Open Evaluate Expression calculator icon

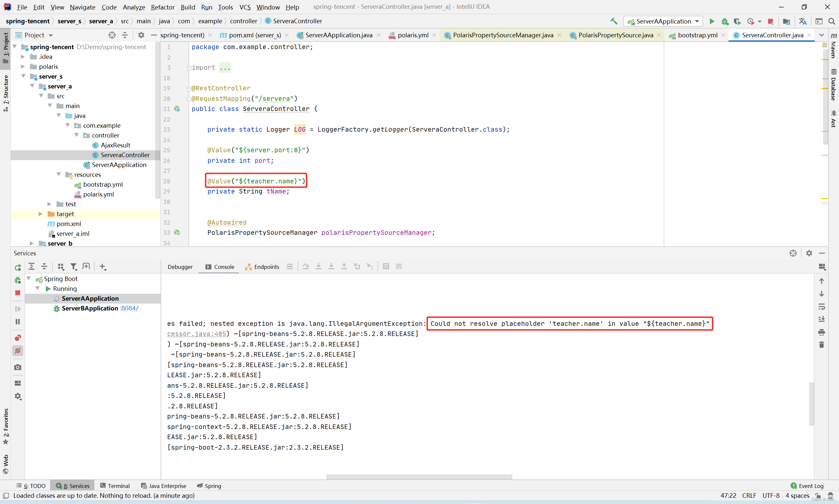pyautogui.click(x=386, y=266)
